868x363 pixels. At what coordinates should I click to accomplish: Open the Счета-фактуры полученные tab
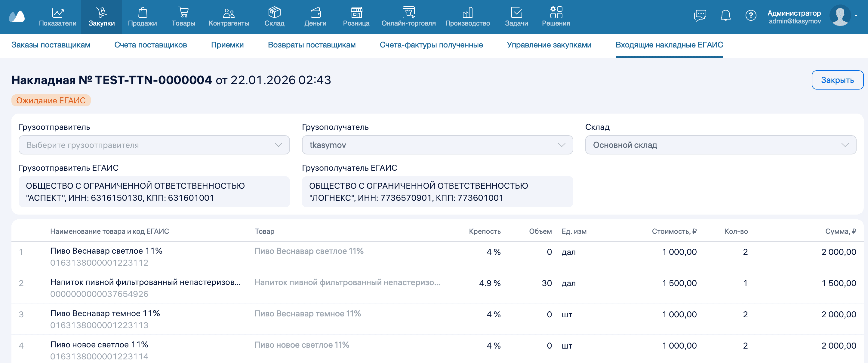pos(432,45)
